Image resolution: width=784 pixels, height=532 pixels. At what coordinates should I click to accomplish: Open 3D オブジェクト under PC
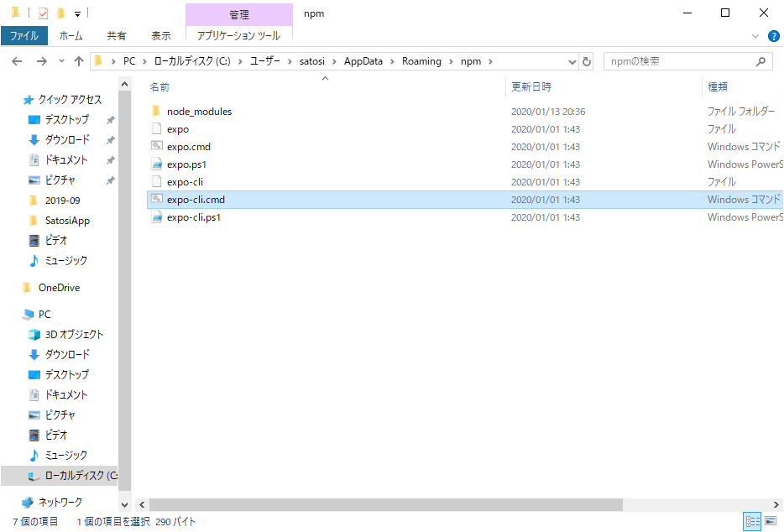tap(74, 335)
